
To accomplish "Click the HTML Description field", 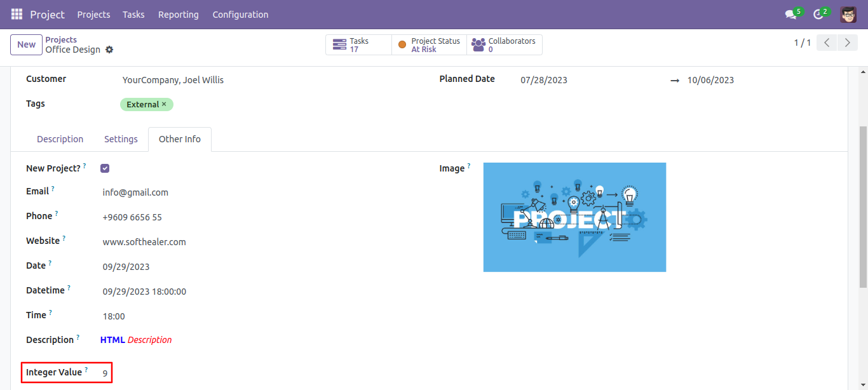I will 136,340.
